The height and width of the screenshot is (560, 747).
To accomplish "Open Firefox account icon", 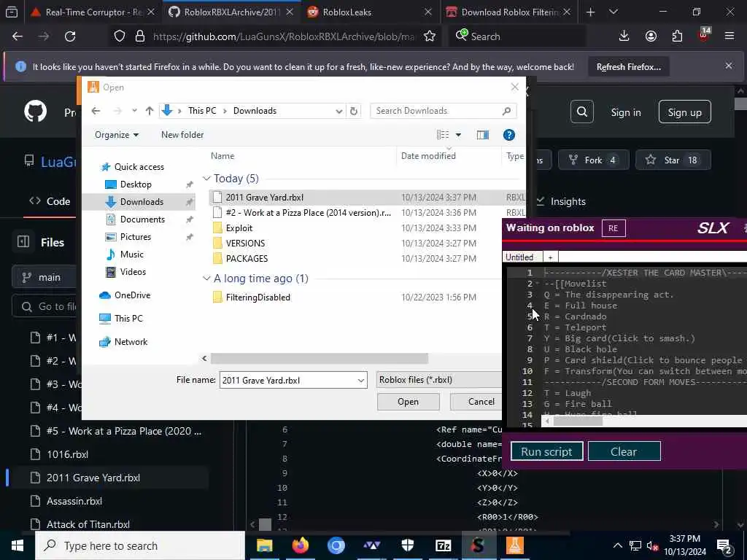I will [x=651, y=36].
